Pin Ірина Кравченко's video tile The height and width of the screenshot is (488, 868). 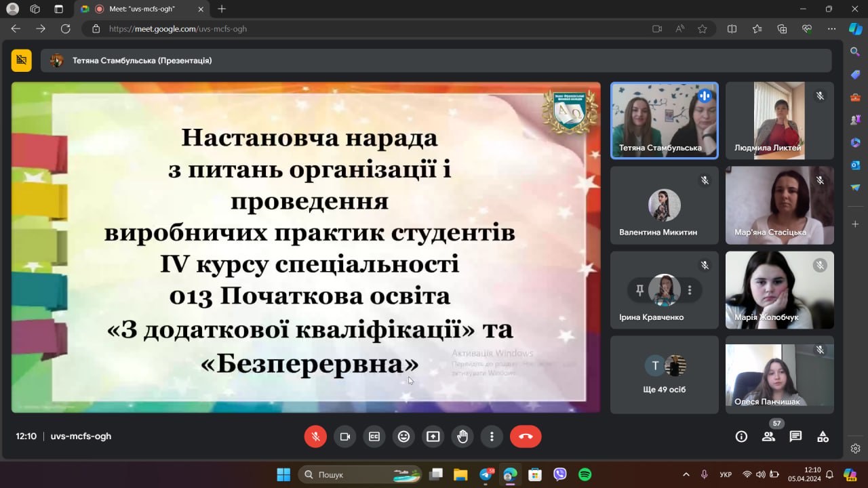point(639,290)
